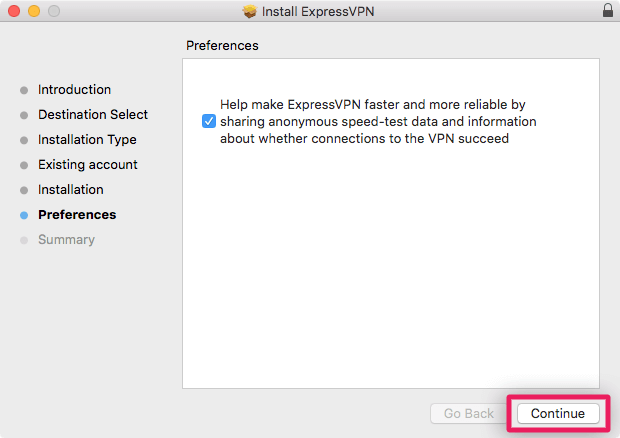Close the installer with red button
Screen dimensions: 620x438
tap(14, 11)
